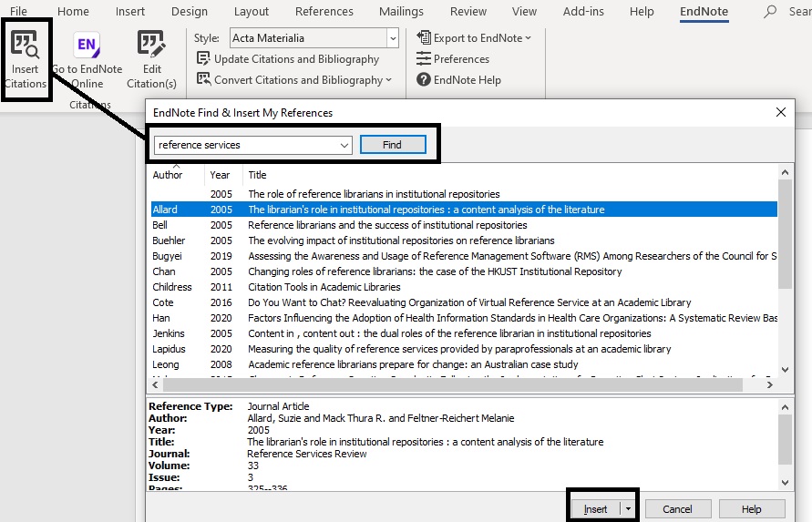
Task: Select the Bell 2005 reference
Action: pos(464,225)
